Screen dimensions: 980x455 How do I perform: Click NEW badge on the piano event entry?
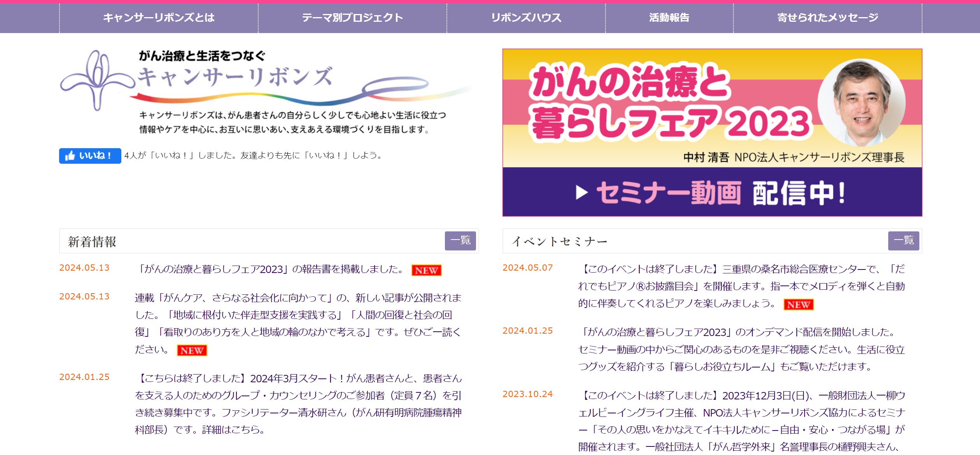(798, 304)
